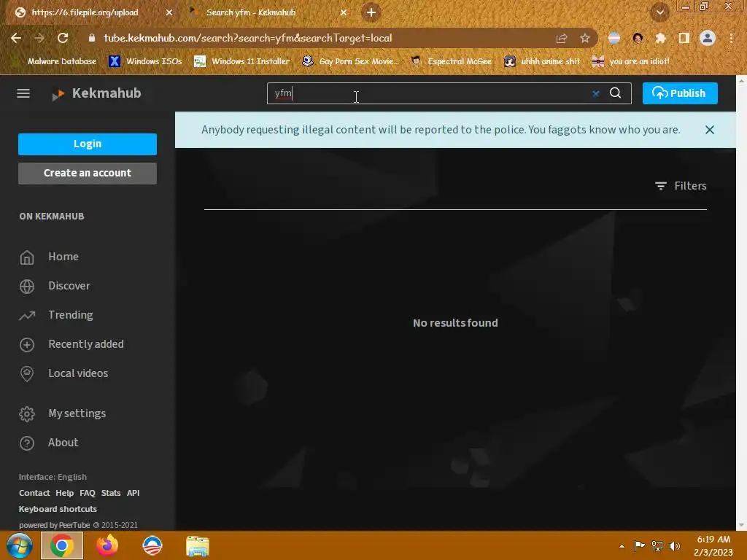Open My settings
This screenshot has width=747, height=560.
(x=77, y=413)
